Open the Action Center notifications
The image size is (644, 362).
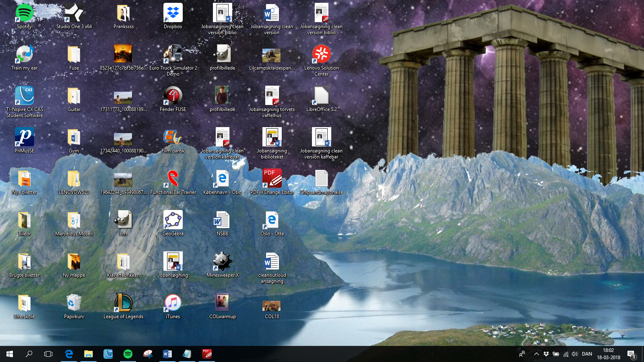[631, 354]
